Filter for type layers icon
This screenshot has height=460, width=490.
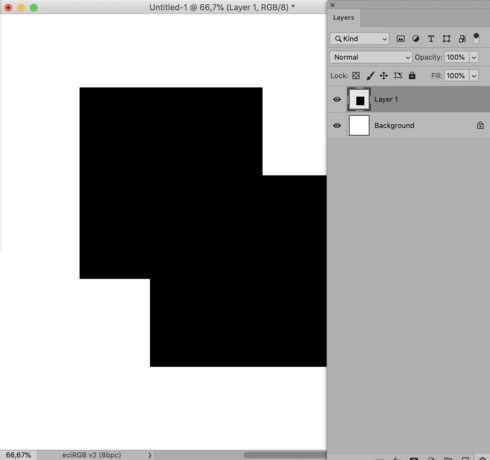[431, 39]
